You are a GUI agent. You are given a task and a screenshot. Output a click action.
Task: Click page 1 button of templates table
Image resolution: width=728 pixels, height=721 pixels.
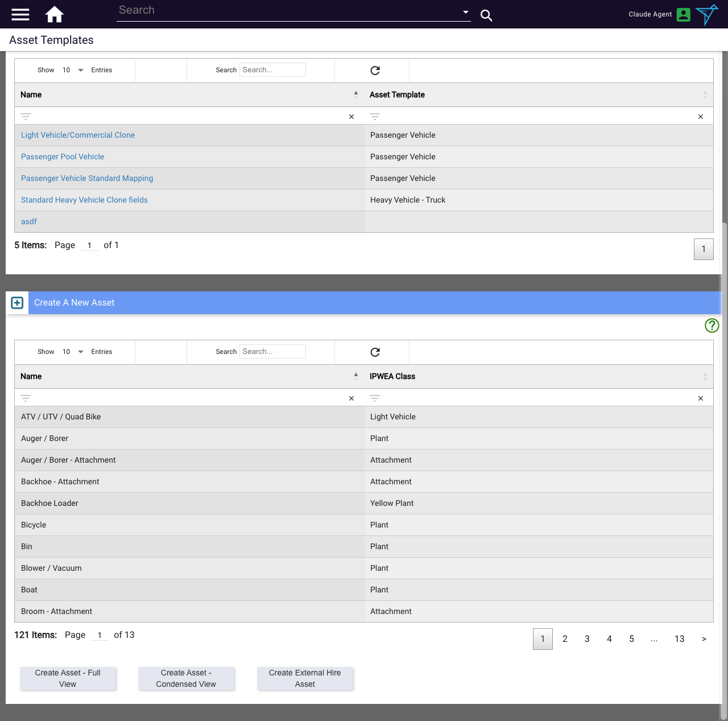(x=704, y=249)
